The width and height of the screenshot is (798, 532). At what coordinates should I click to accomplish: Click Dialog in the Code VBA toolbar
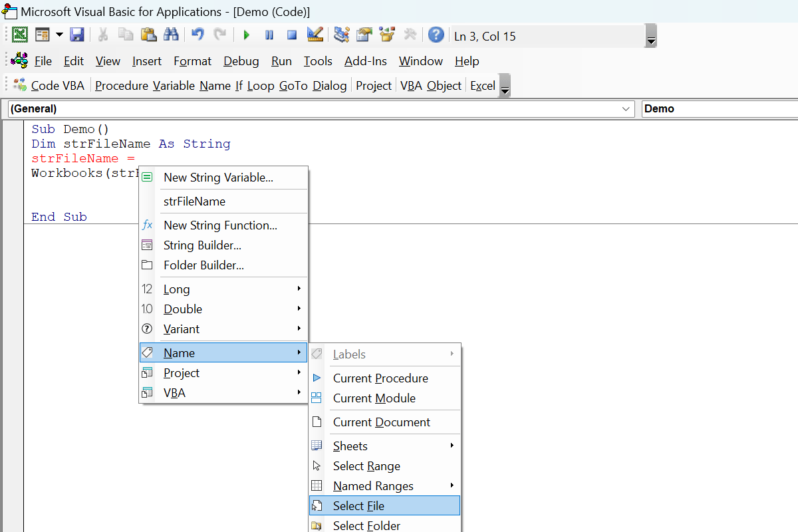point(330,86)
